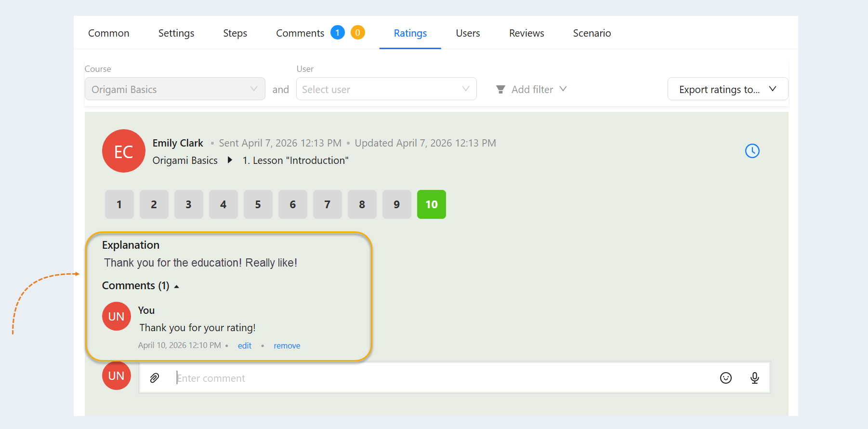Click the 'Thank you for your rating!' comment text
The width and height of the screenshot is (868, 429).
pyautogui.click(x=197, y=328)
